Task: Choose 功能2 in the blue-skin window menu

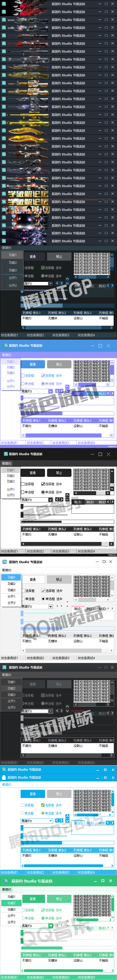Action: pyautogui.click(x=11, y=367)
